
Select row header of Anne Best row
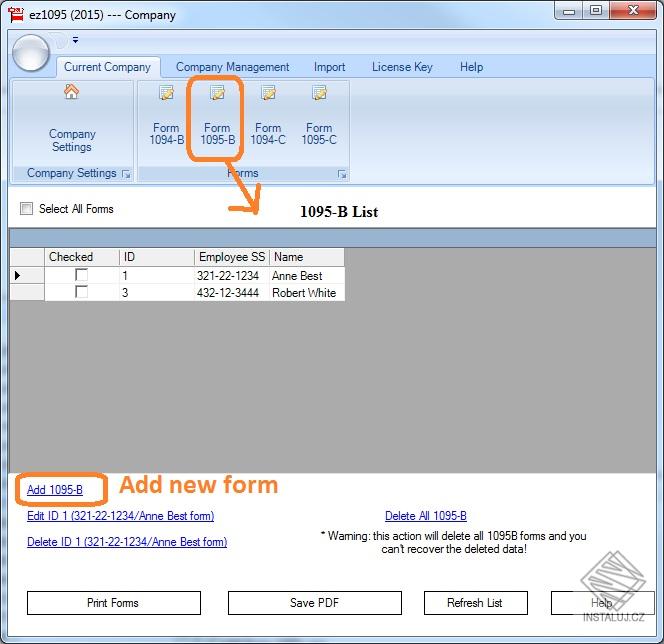[x=27, y=275]
